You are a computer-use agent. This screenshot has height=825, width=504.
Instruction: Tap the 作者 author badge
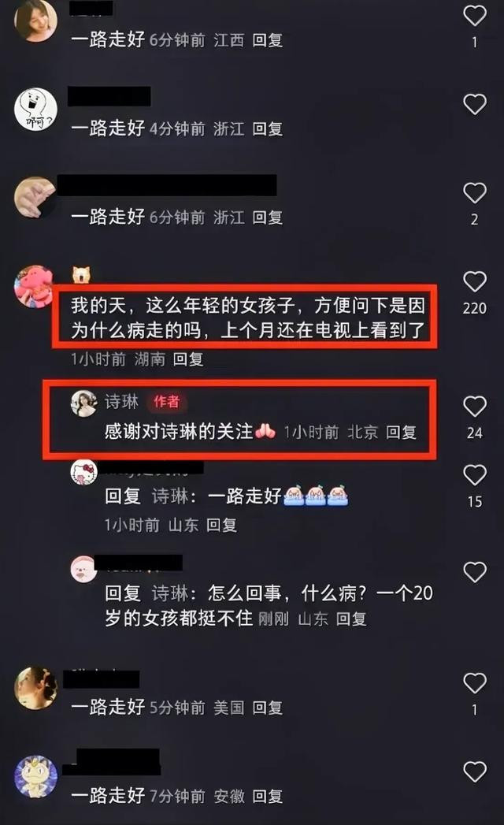pos(167,401)
